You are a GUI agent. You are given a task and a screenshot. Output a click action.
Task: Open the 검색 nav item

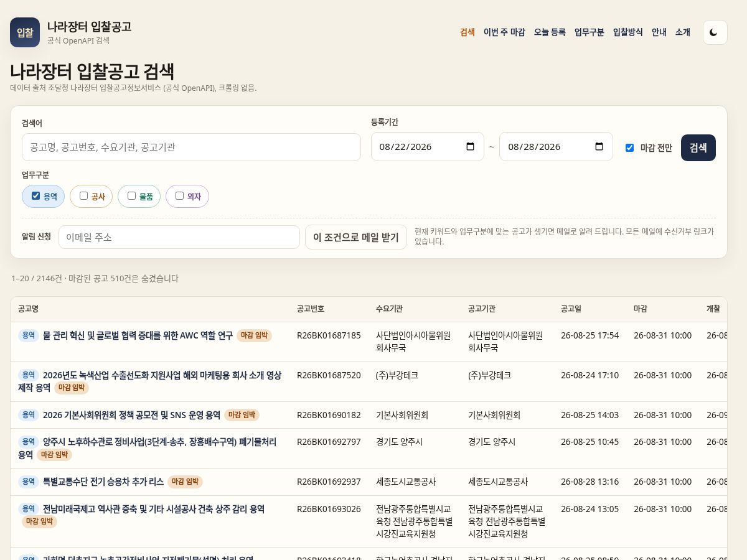[467, 32]
